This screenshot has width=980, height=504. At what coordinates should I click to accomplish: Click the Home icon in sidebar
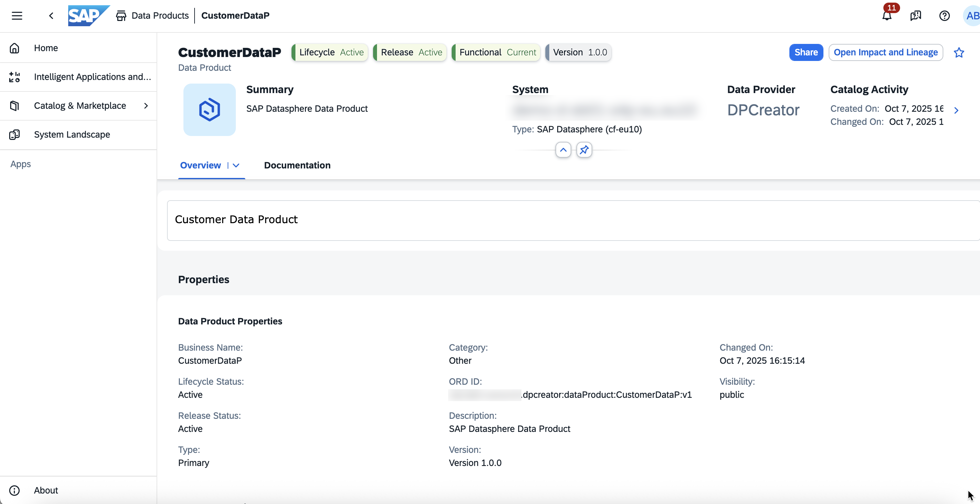(14, 48)
